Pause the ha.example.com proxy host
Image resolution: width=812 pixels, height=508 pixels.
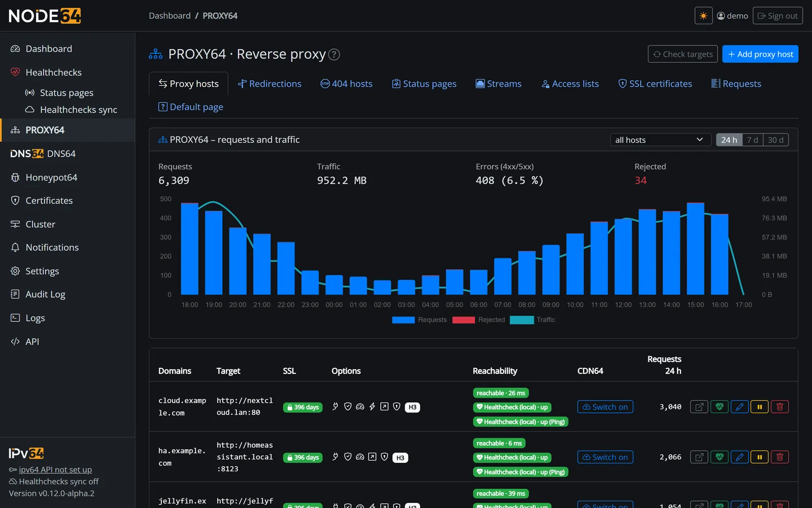click(x=760, y=457)
